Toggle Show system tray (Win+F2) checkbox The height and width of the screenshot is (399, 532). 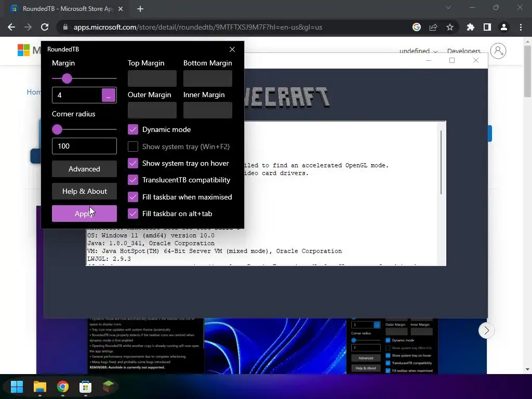click(133, 147)
